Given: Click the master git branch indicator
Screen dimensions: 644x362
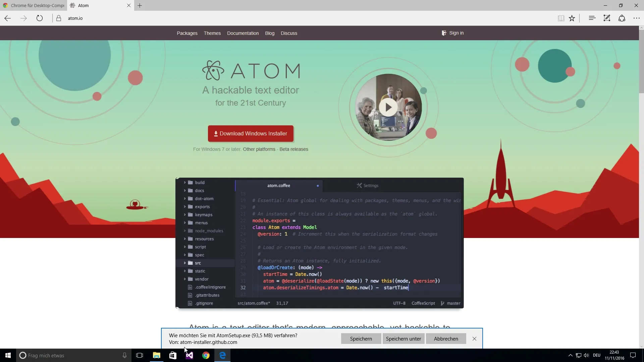Looking at the screenshot, I should [x=450, y=303].
